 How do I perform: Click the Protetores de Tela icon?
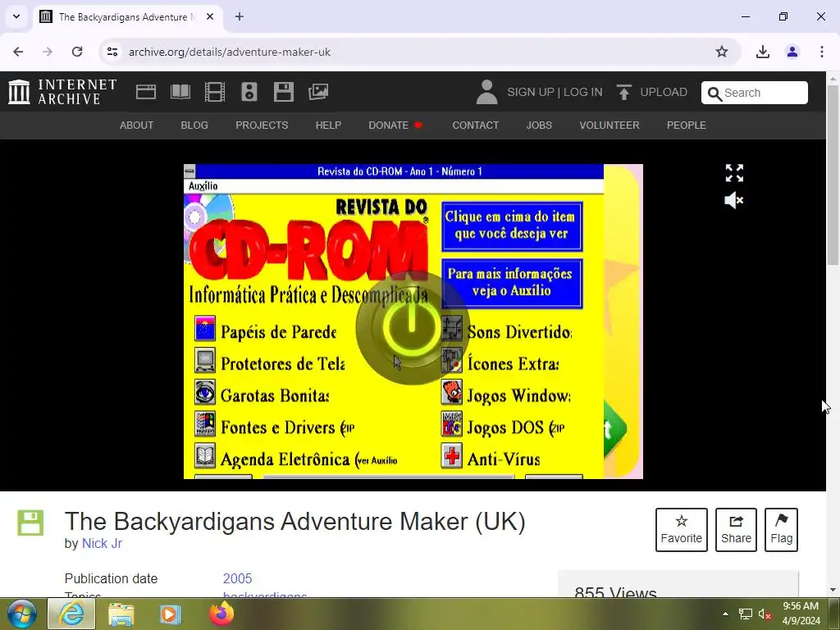coord(205,361)
